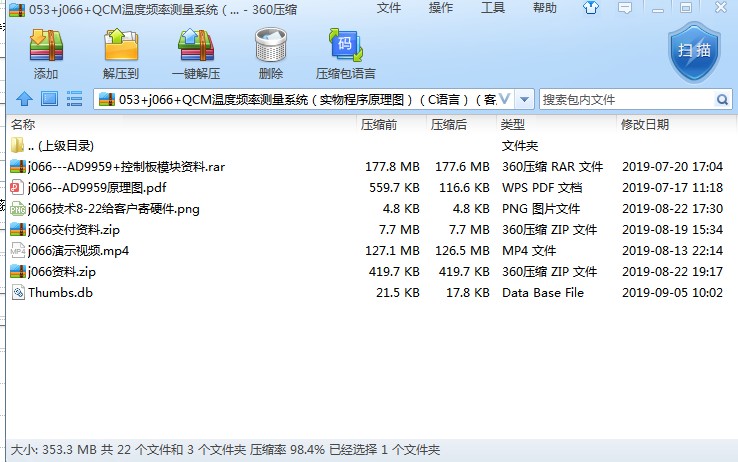Viewport: 738px width, 462px height.
Task: Click the zip icon of j066交付资料
Action: click(x=17, y=230)
